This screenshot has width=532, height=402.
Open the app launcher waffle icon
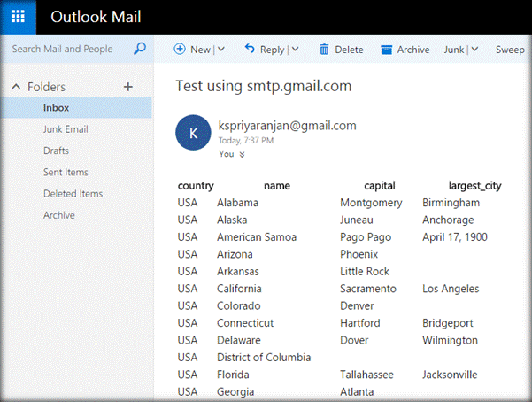coord(18,17)
